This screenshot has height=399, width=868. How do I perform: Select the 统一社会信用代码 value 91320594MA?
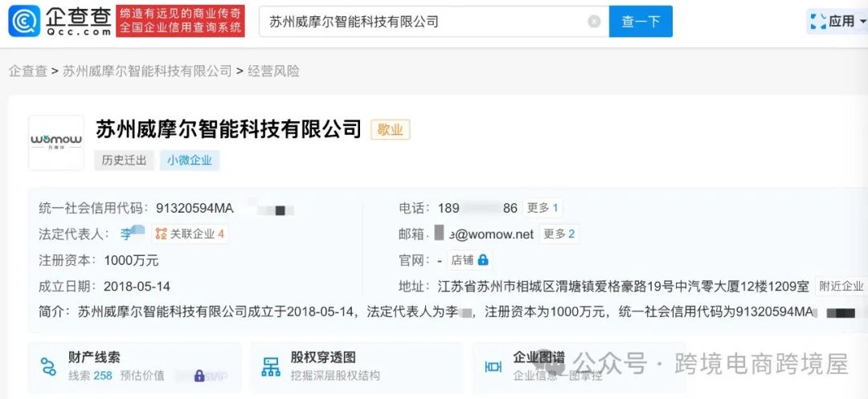[x=194, y=209]
